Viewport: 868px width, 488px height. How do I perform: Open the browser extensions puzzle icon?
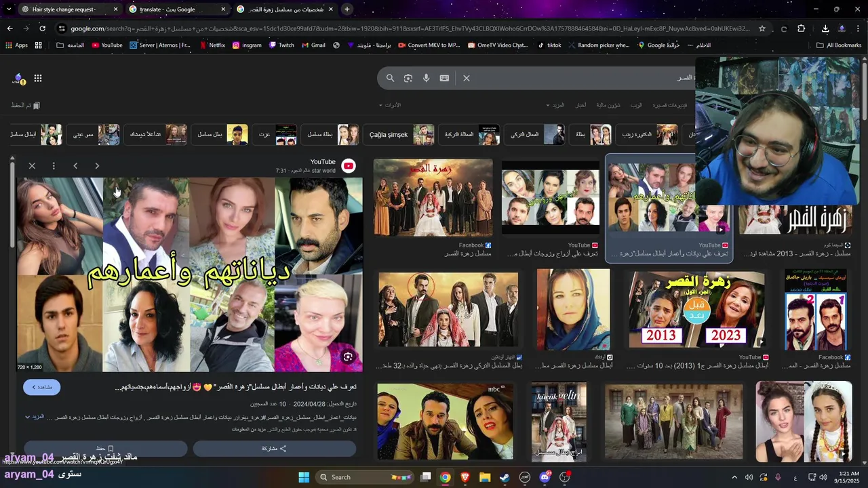[x=802, y=28]
